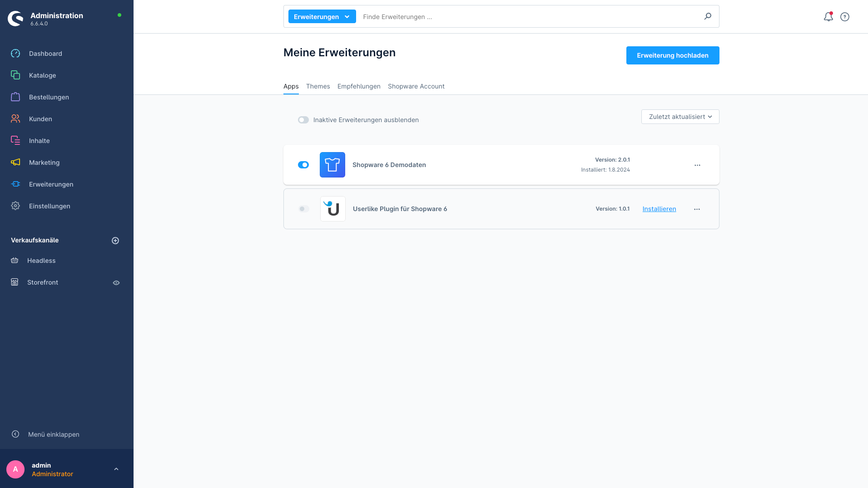Click the Shopware 6 Demodaten name

(x=389, y=165)
